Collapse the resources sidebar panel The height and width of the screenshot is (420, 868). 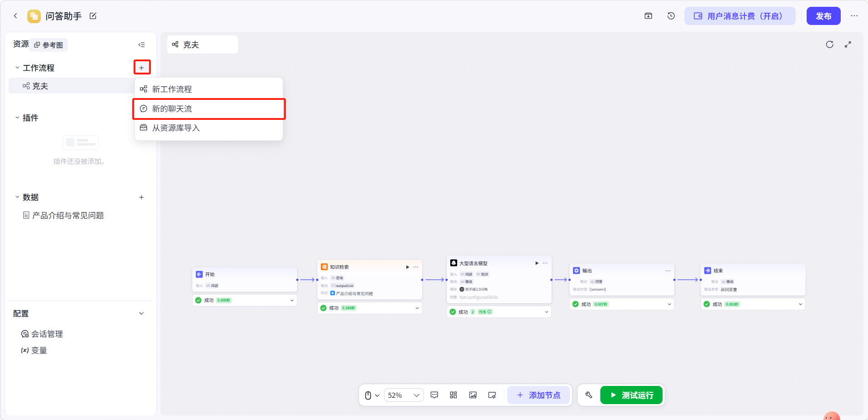[x=142, y=44]
